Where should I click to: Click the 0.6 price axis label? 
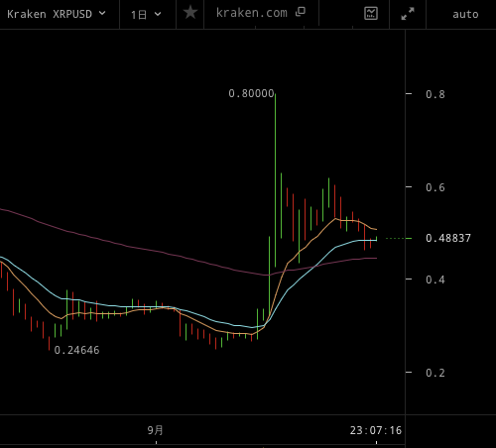click(435, 187)
